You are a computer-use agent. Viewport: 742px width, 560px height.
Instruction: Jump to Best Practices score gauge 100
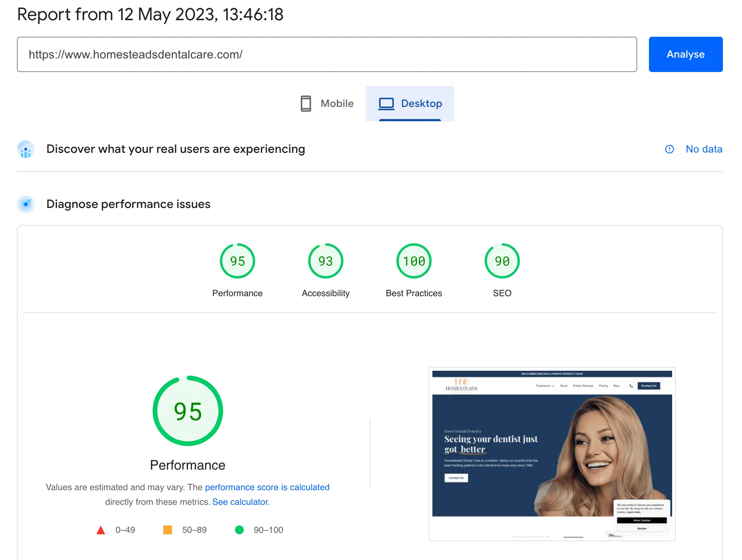click(414, 261)
